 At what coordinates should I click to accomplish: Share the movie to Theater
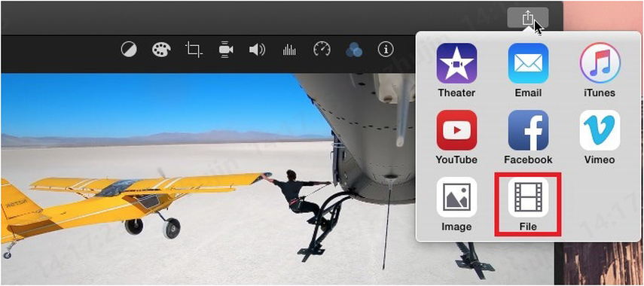(x=456, y=71)
